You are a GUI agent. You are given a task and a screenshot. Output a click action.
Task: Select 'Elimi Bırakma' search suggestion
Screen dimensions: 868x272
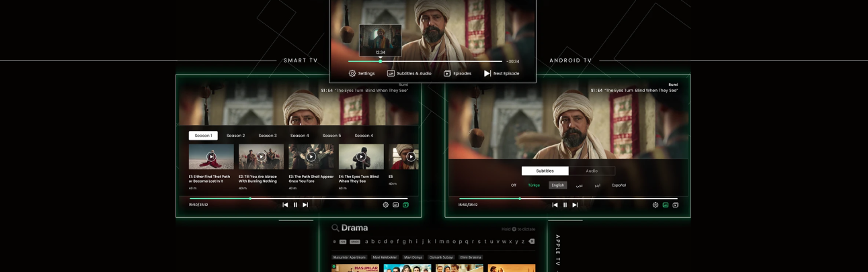point(471,257)
